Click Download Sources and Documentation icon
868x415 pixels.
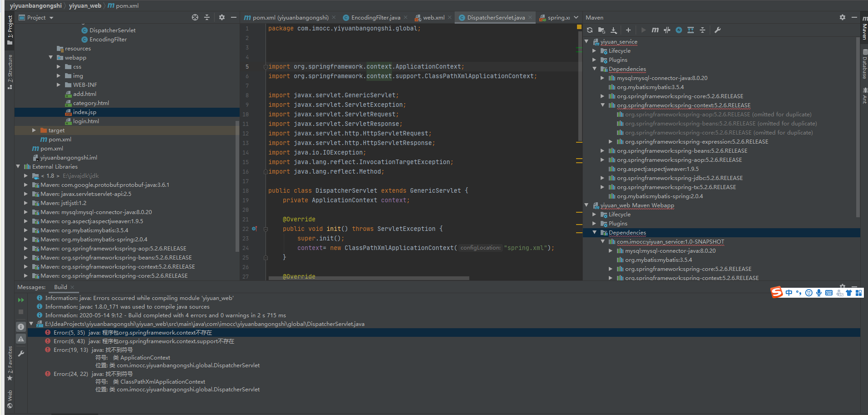coord(613,30)
